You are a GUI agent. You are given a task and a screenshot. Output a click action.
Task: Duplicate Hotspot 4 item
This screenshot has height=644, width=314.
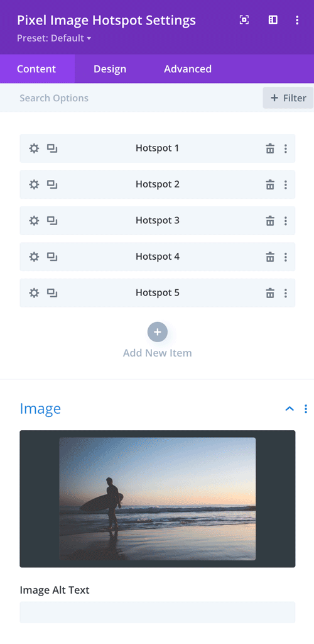pos(51,257)
